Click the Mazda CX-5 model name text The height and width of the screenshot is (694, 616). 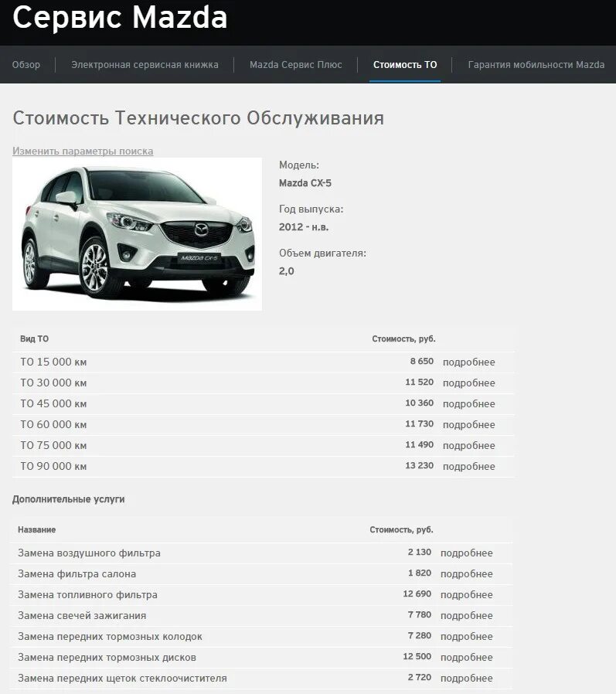click(305, 183)
